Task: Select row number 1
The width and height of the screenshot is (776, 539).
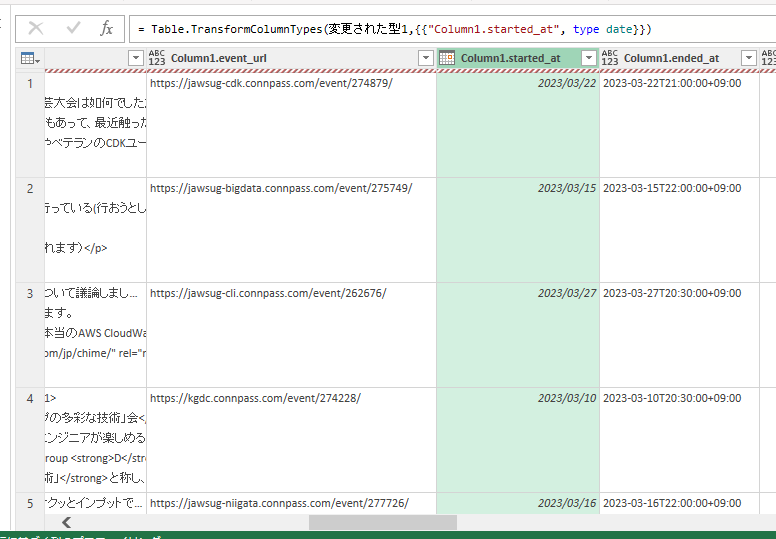Action: click(x=30, y=125)
